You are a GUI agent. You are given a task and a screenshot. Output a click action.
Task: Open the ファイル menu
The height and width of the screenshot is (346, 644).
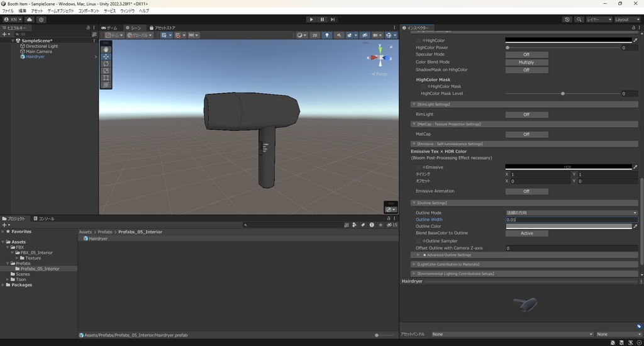click(8, 11)
